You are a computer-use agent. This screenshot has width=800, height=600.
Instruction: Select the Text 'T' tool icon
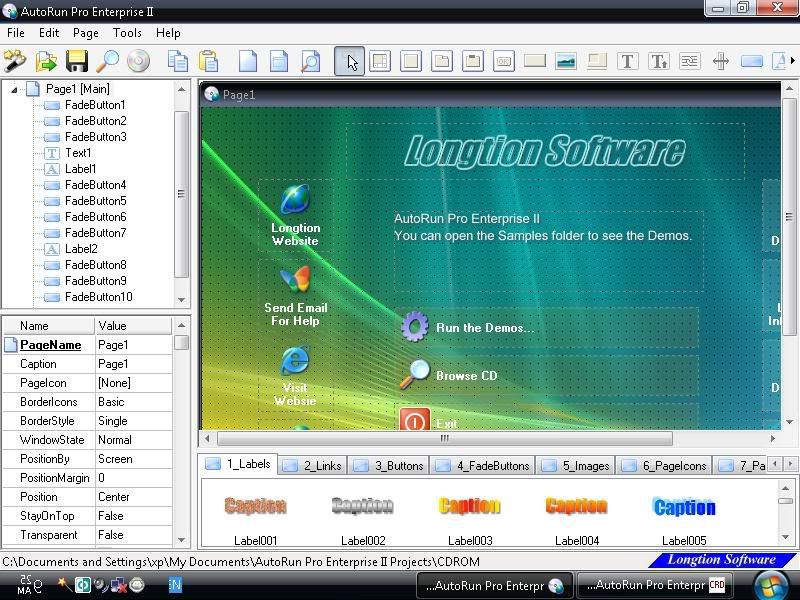coord(628,61)
